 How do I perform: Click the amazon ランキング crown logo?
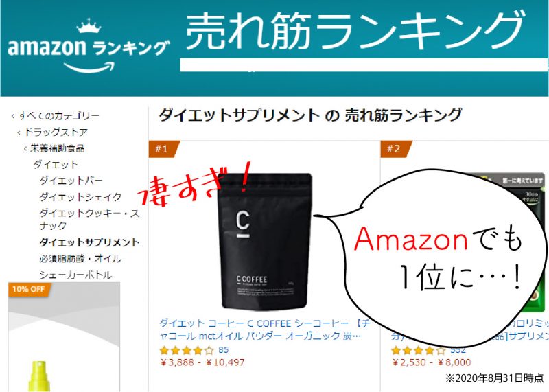coord(89,45)
